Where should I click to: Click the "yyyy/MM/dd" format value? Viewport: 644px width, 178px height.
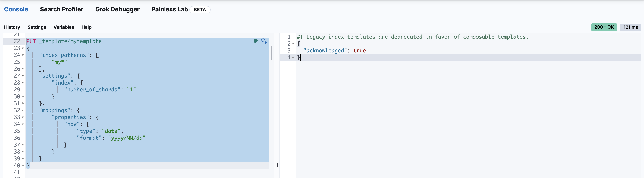(126, 138)
